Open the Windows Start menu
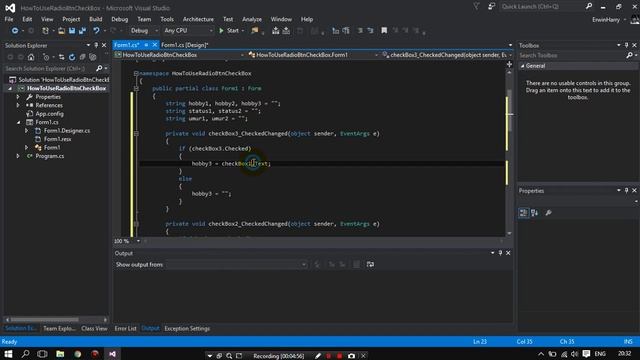Screen dimensions: 640x360 pyautogui.click(x=8, y=354)
